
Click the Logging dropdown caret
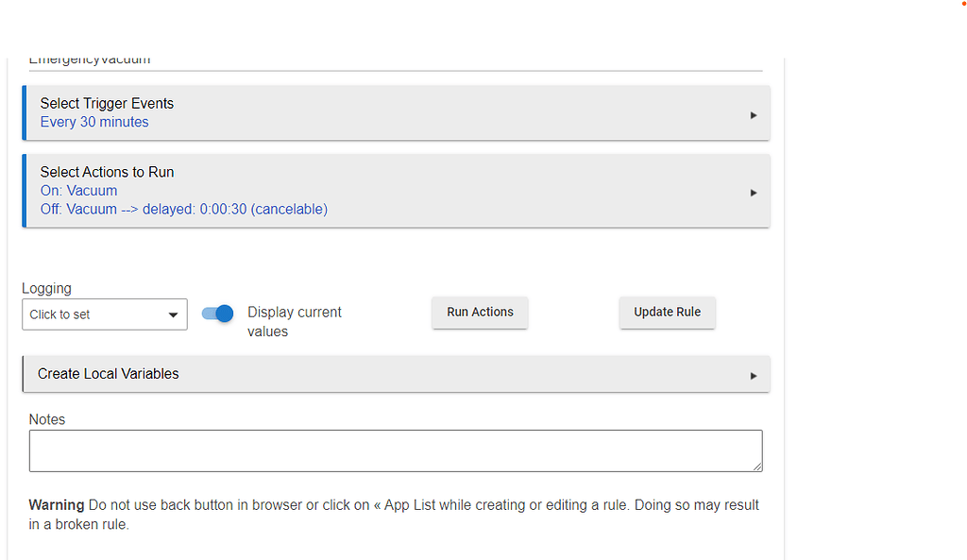(173, 315)
